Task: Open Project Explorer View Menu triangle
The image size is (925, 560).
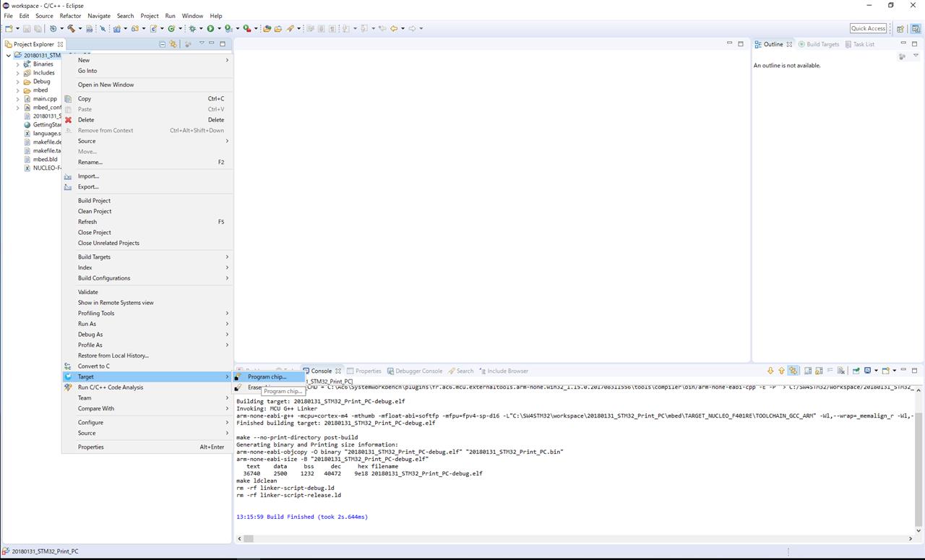Action: tap(202, 43)
